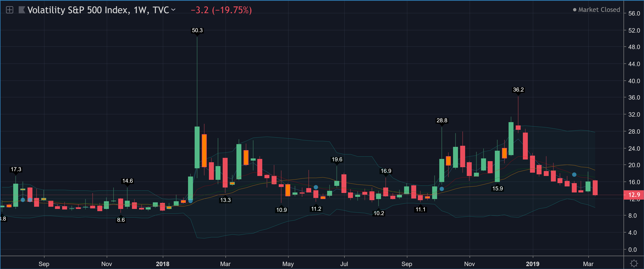Open chart settings via the gear icon
644x269 pixels.
coord(634,263)
